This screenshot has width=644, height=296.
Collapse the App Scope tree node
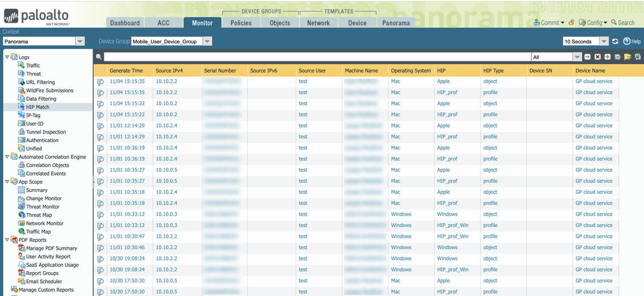coord(7,182)
